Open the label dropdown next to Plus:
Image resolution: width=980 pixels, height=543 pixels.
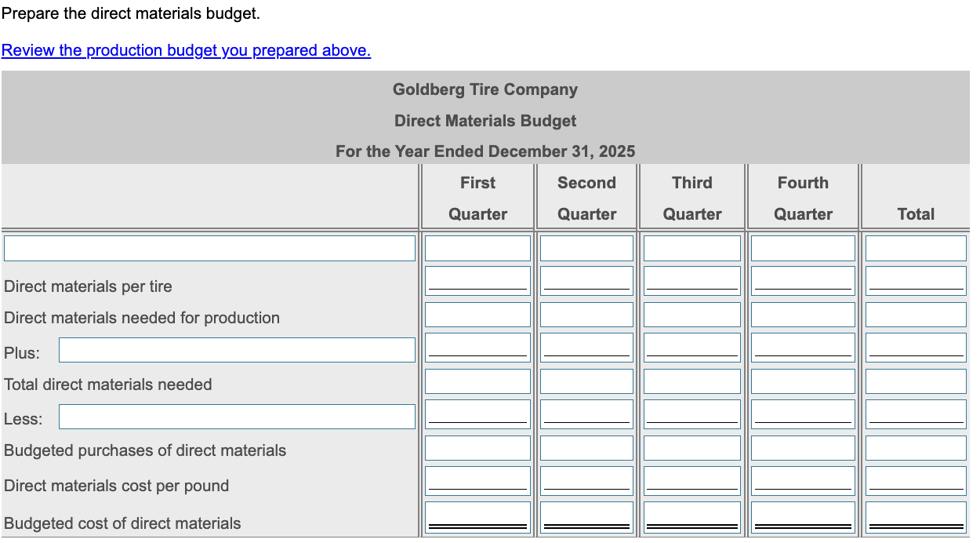237,349
